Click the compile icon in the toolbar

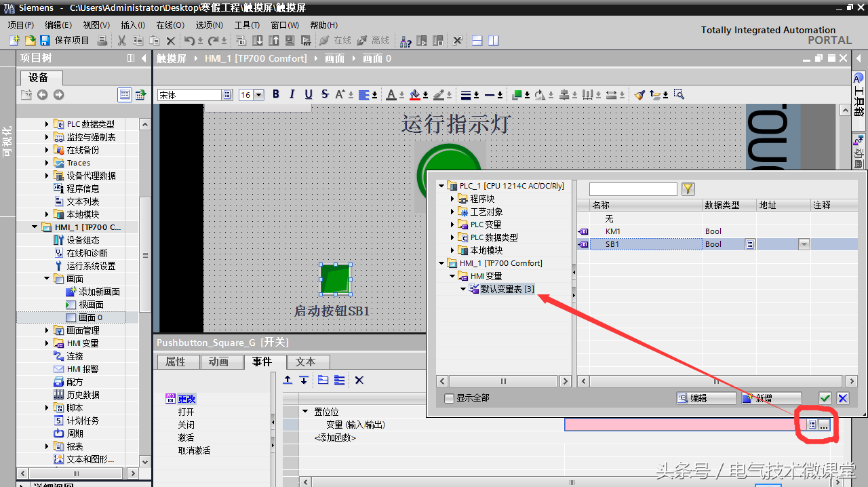click(241, 41)
